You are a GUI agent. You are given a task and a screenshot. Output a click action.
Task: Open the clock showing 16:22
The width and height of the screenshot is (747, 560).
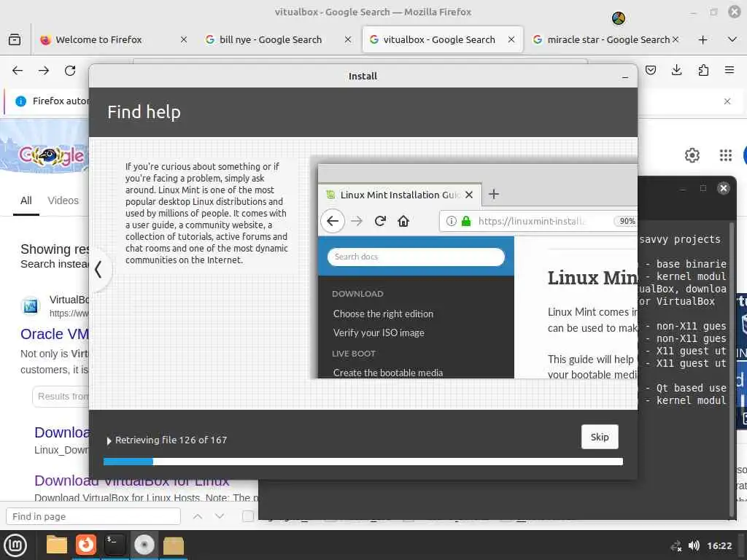click(719, 545)
